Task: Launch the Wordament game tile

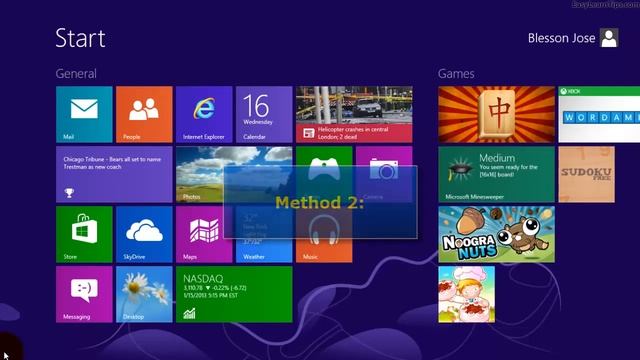Action: tap(599, 114)
